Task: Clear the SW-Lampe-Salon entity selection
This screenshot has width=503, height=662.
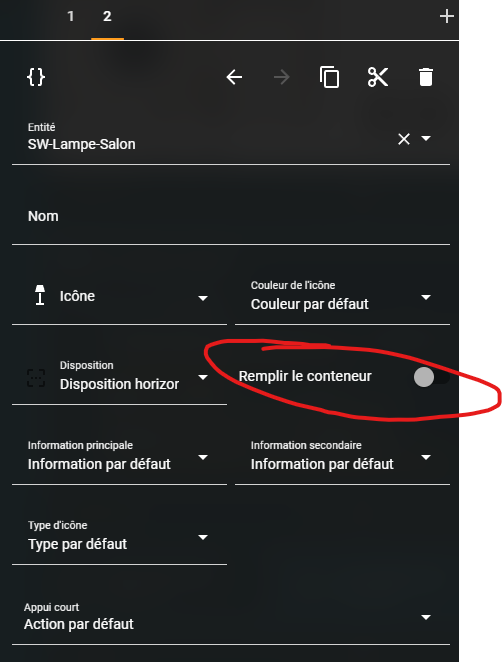Action: (404, 139)
